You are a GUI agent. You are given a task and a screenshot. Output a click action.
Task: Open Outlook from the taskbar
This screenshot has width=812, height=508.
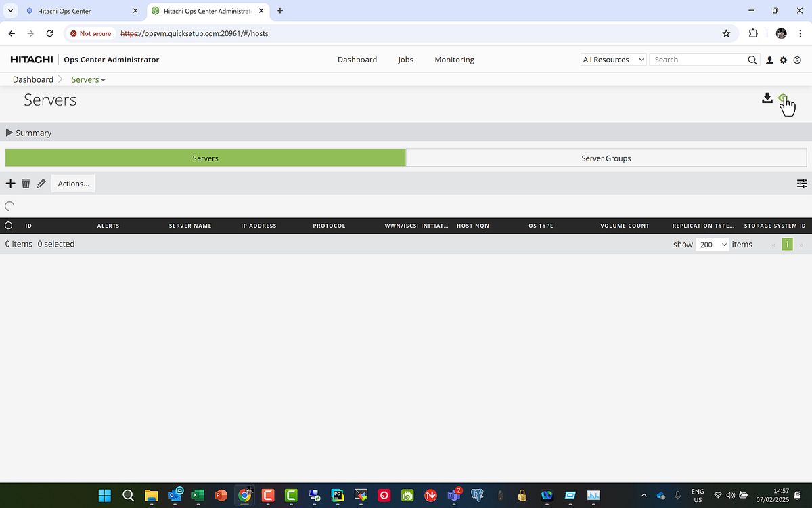coord(175,495)
